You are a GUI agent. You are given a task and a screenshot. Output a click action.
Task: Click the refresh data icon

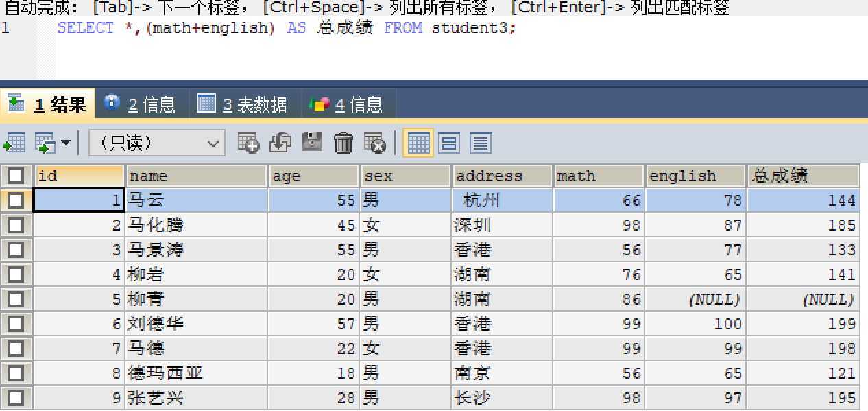point(280,143)
